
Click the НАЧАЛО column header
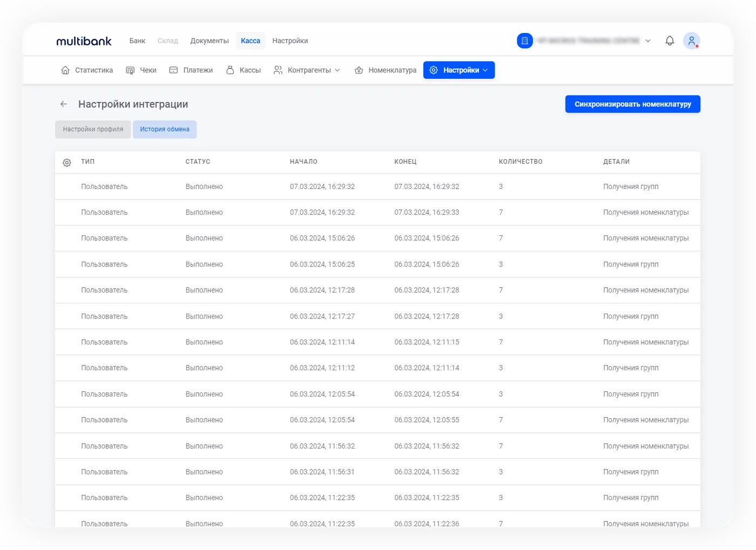(x=303, y=162)
